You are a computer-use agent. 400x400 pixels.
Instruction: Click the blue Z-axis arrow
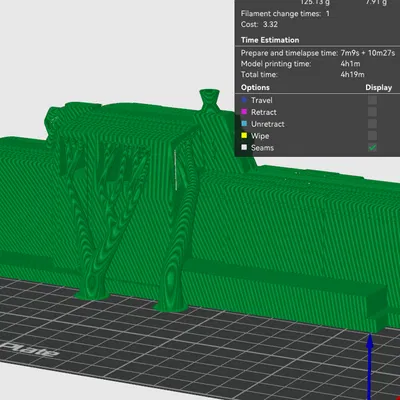click(370, 367)
